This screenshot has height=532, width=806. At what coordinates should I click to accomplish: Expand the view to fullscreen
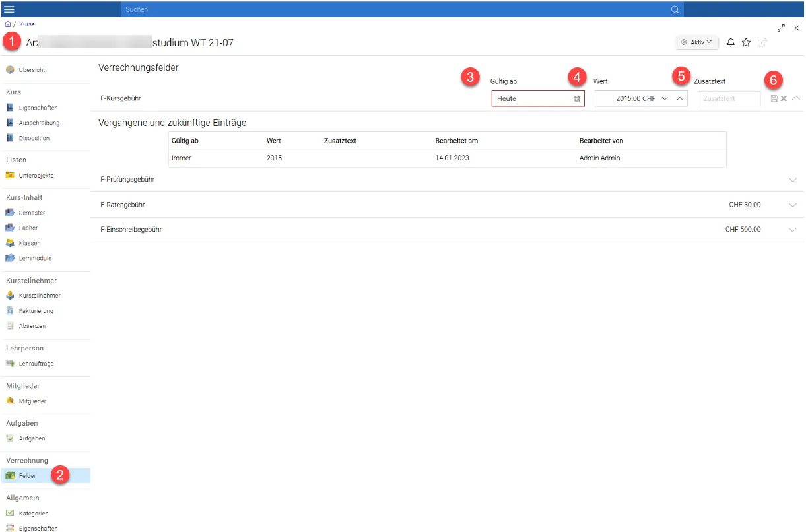[x=782, y=28]
